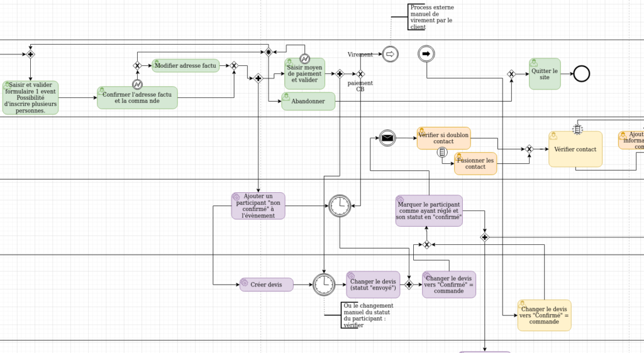This screenshot has width=644, height=353.
Task: Select the exclusive gateway right of Modifier adresse factu
Action: pos(234,65)
